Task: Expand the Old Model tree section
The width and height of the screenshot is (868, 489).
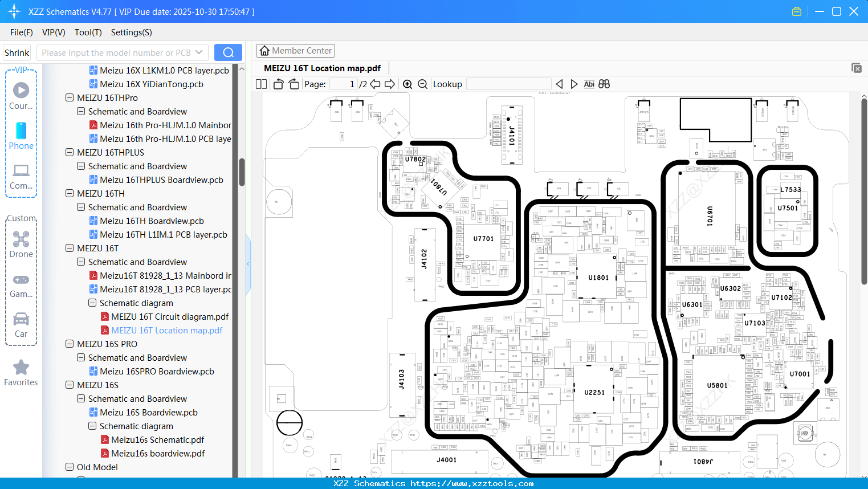Action: click(x=69, y=467)
